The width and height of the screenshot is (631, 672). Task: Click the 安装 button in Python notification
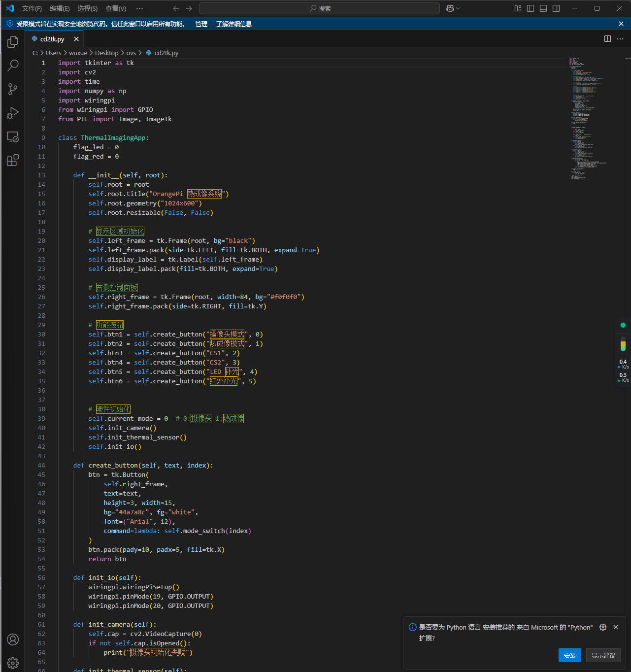[569, 655]
